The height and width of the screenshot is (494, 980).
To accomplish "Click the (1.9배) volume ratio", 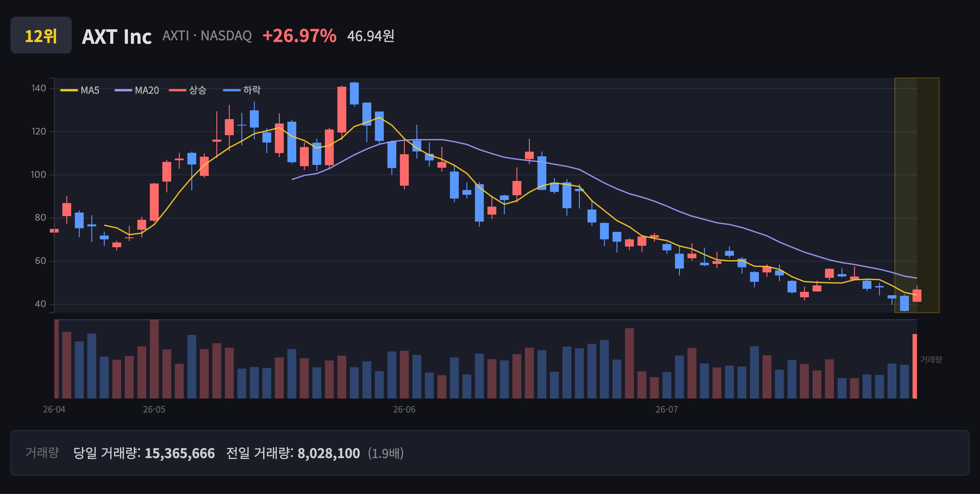I will pos(386,453).
